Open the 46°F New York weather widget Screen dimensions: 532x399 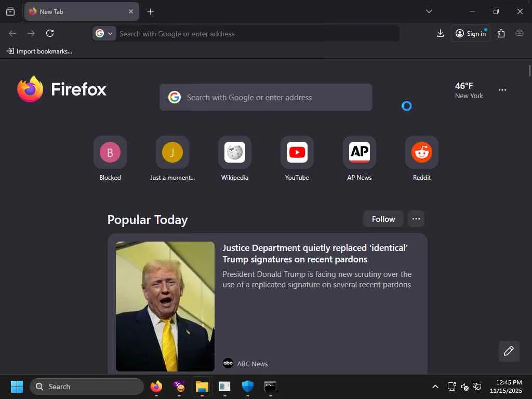click(x=469, y=90)
